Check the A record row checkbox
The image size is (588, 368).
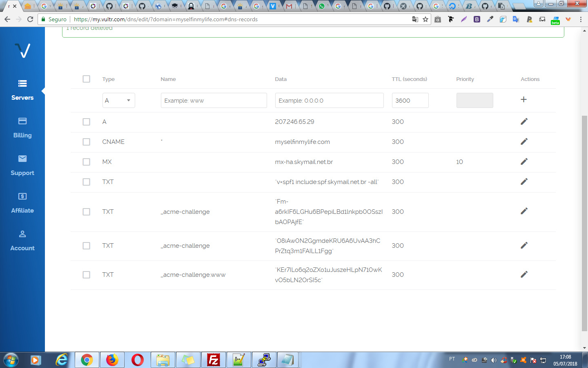pyautogui.click(x=86, y=122)
